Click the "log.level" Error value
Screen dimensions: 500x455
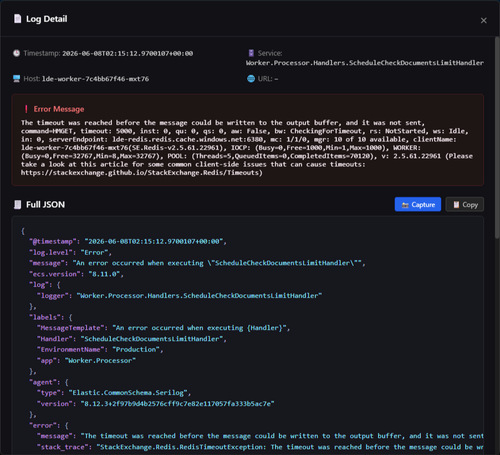(94, 253)
